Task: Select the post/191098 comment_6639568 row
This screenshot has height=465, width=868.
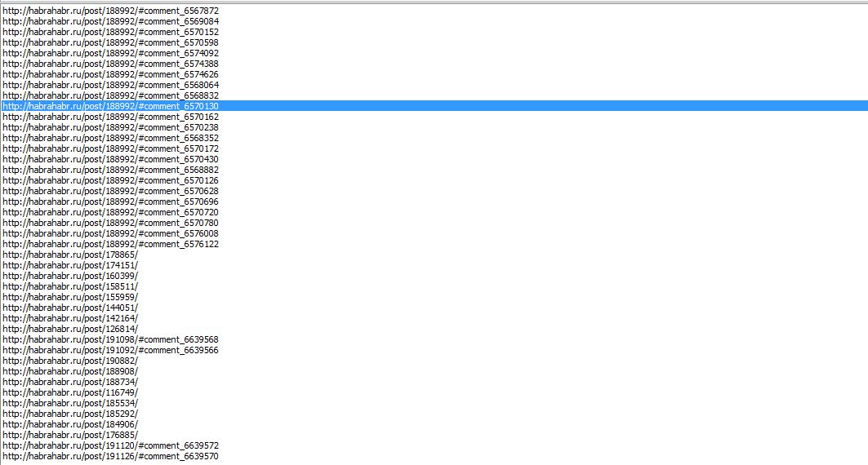Action: pyautogui.click(x=111, y=339)
